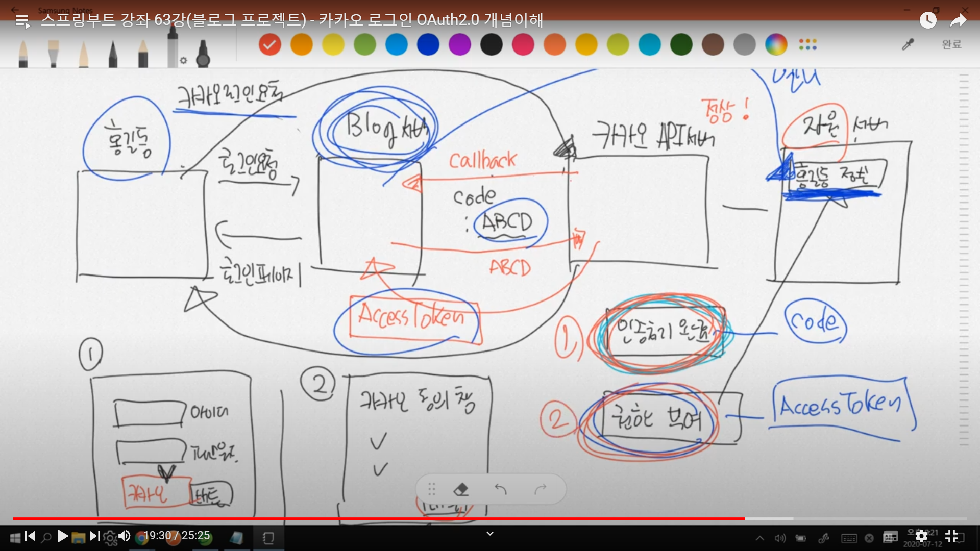Click Watch Later clock icon
980x551 pixels.
pos(928,20)
